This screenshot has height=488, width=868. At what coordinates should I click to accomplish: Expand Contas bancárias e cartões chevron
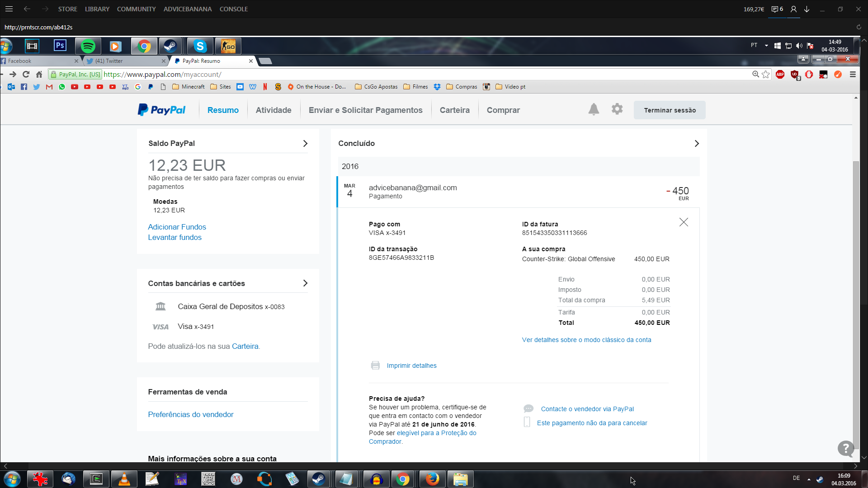[305, 283]
